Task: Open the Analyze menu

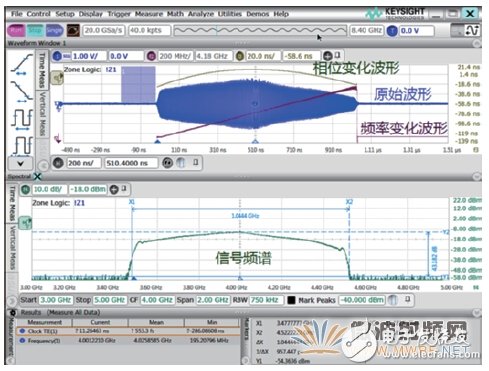Action: (x=201, y=14)
